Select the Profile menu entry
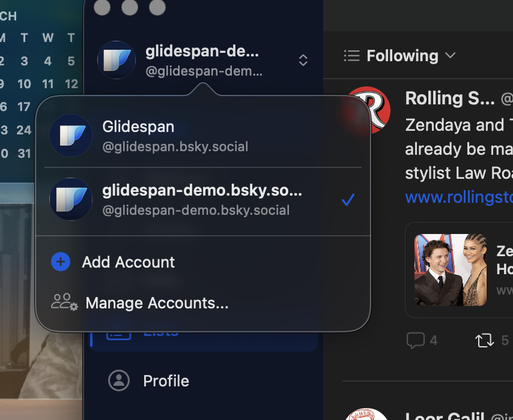 (166, 381)
